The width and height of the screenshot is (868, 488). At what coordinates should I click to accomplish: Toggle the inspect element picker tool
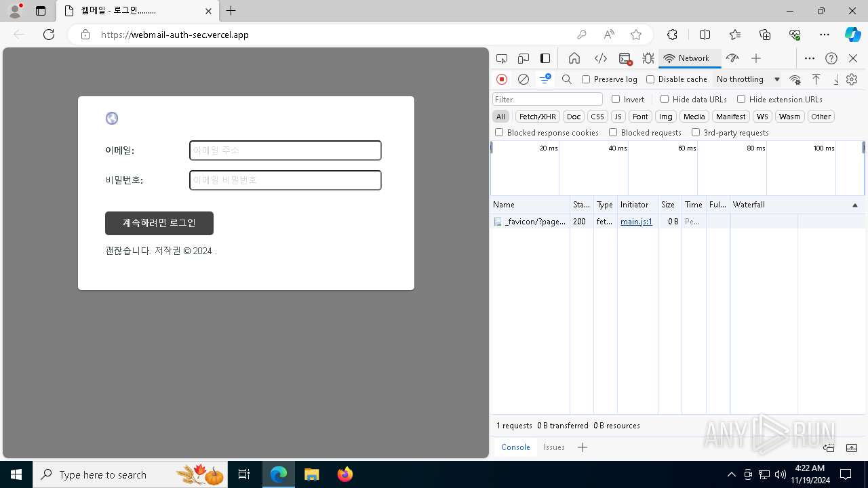point(502,58)
